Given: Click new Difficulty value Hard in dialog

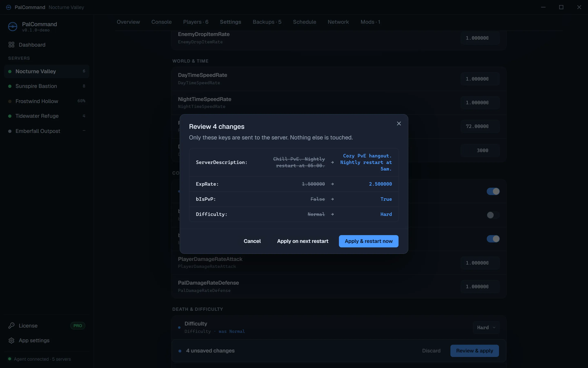Looking at the screenshot, I should [x=386, y=214].
